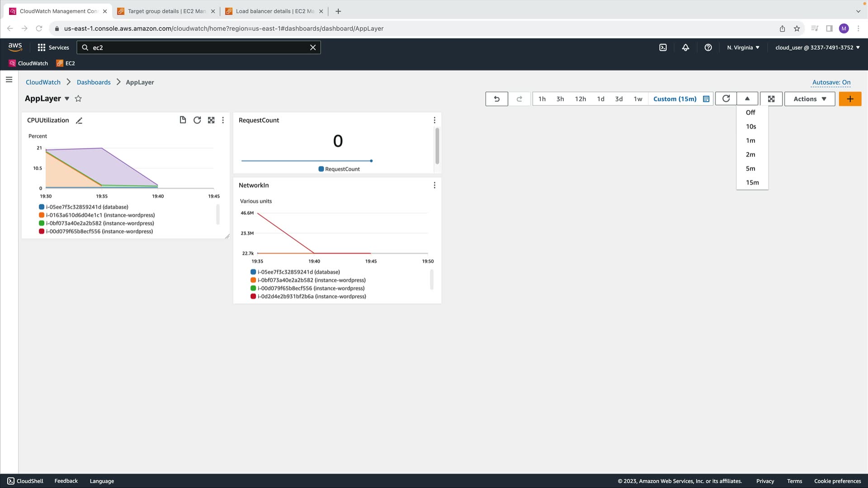Go to the Dashboards breadcrumb link

point(94,82)
